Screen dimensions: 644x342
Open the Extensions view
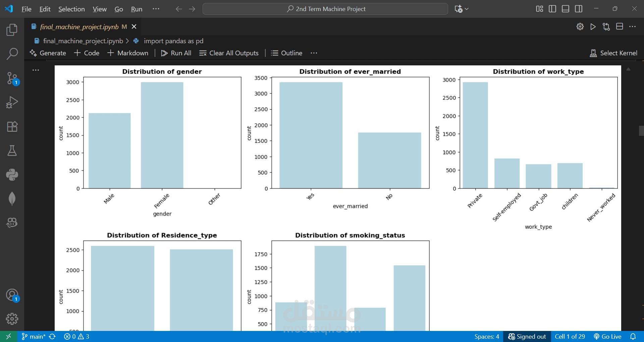tap(12, 126)
